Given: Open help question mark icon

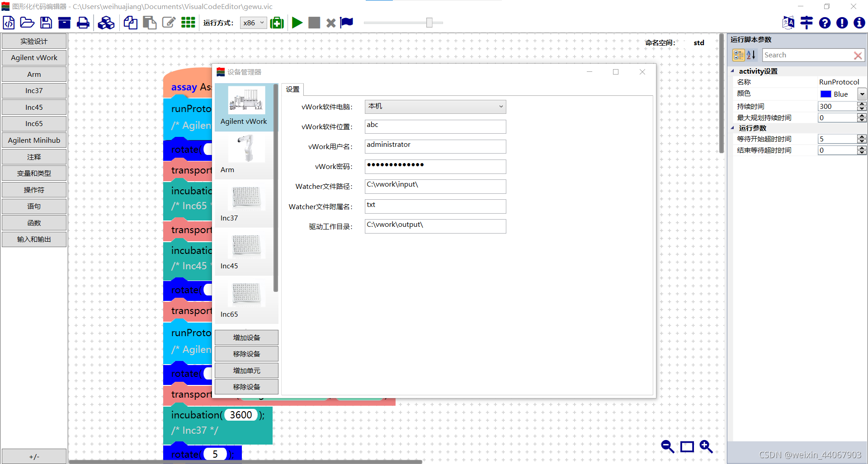Looking at the screenshot, I should tap(825, 23).
